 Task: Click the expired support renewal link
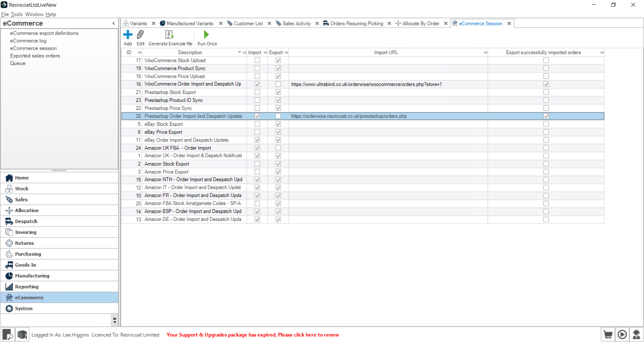253,335
